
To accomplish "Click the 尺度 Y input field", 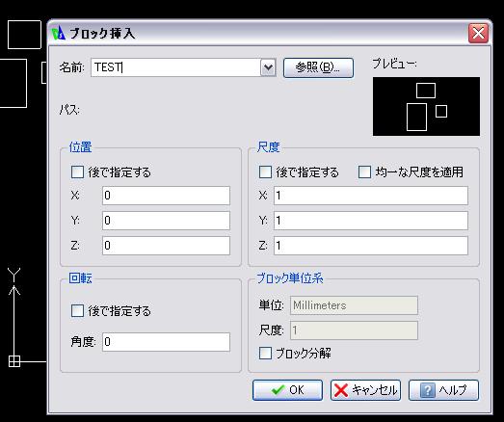I will click(371, 221).
